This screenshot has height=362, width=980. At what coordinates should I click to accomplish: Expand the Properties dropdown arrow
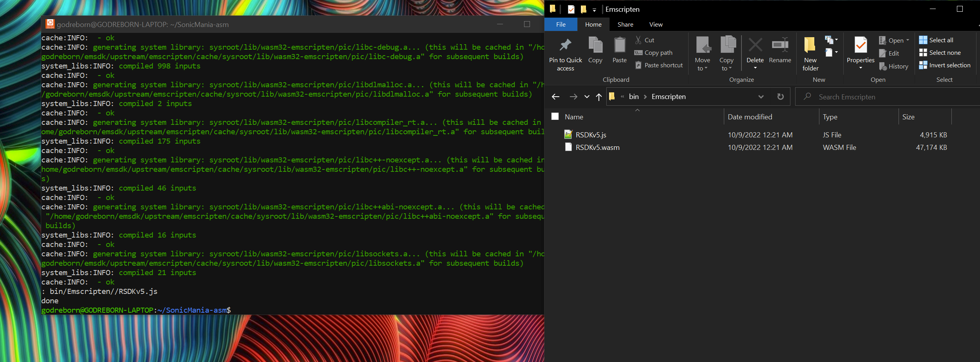coord(861,68)
